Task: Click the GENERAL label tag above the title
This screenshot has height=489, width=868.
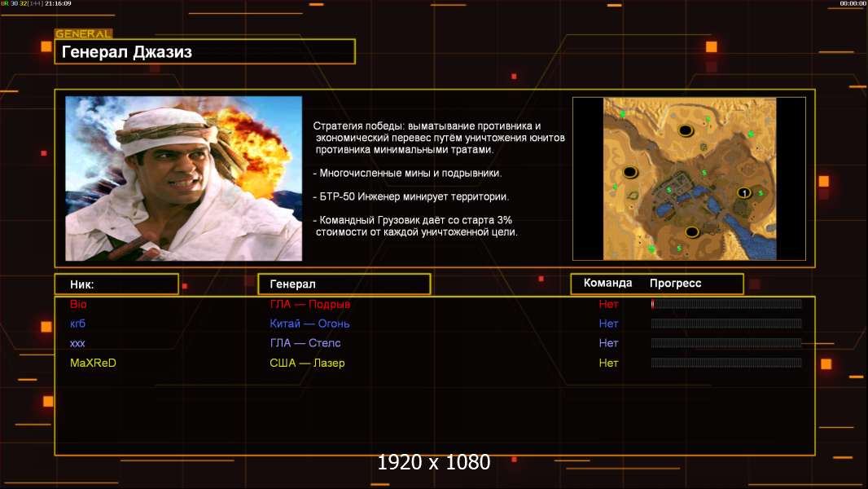Action: point(83,34)
